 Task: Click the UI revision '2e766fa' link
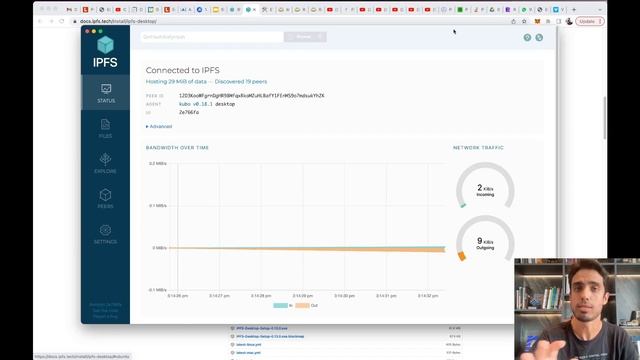(x=189, y=112)
